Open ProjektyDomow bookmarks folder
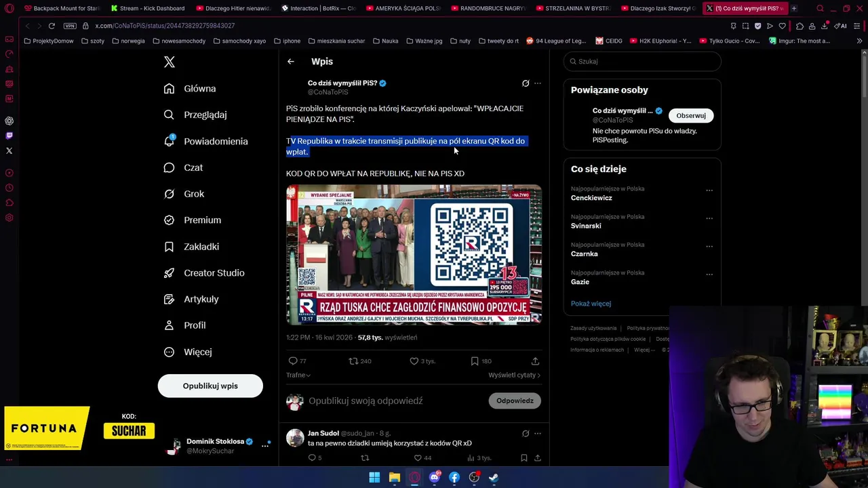The image size is (868, 488). pyautogui.click(x=48, y=41)
